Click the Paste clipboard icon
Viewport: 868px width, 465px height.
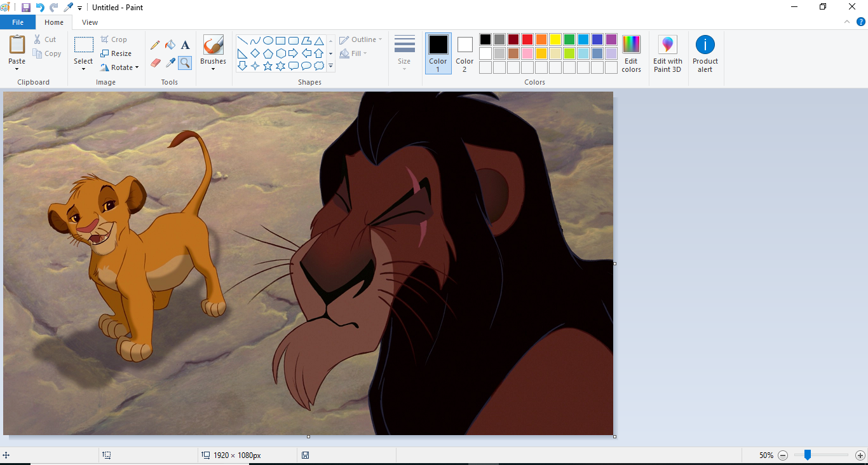point(17,45)
